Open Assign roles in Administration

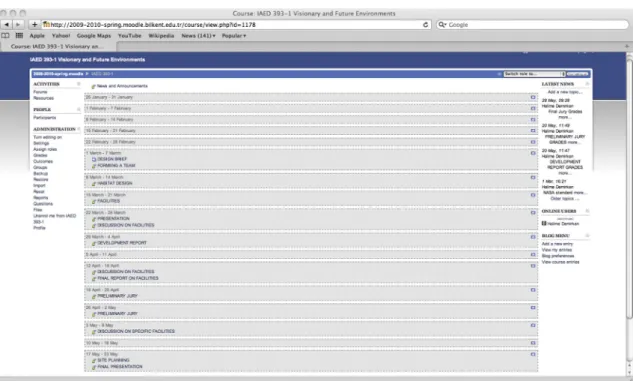point(45,149)
